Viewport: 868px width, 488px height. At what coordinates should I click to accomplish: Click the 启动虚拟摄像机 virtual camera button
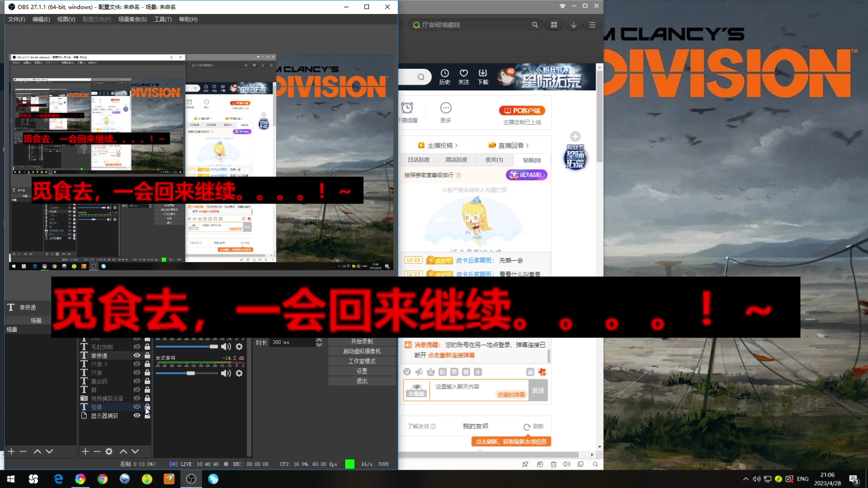coord(362,351)
